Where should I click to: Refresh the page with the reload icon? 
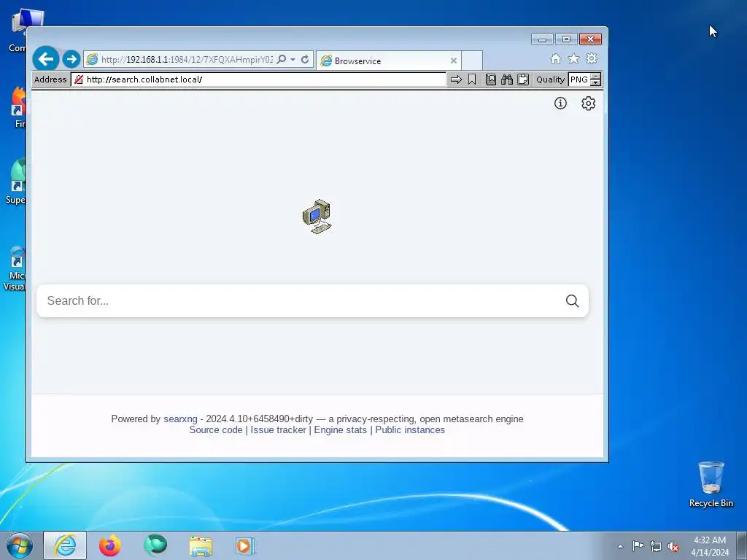(x=305, y=60)
